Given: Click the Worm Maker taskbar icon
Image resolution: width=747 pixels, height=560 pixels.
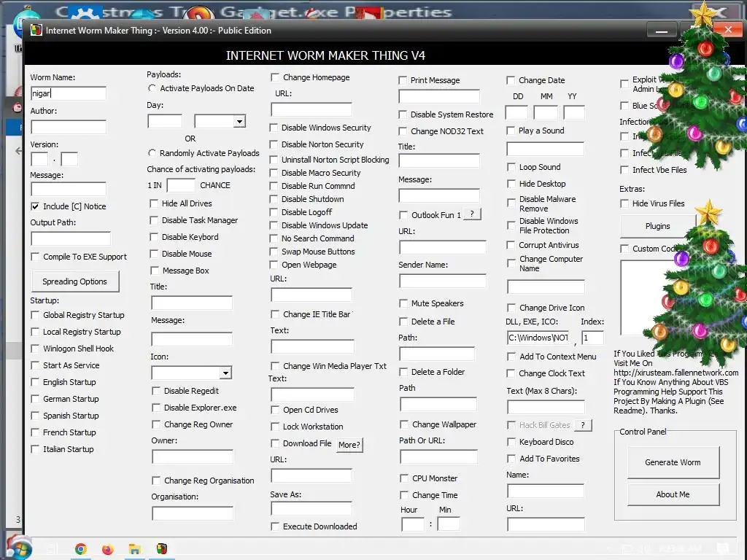Looking at the screenshot, I should (162, 549).
